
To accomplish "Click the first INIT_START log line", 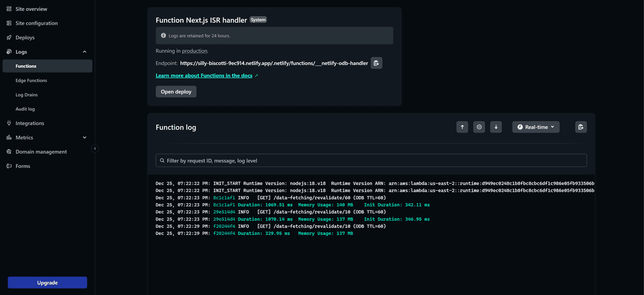I will click(375, 184).
